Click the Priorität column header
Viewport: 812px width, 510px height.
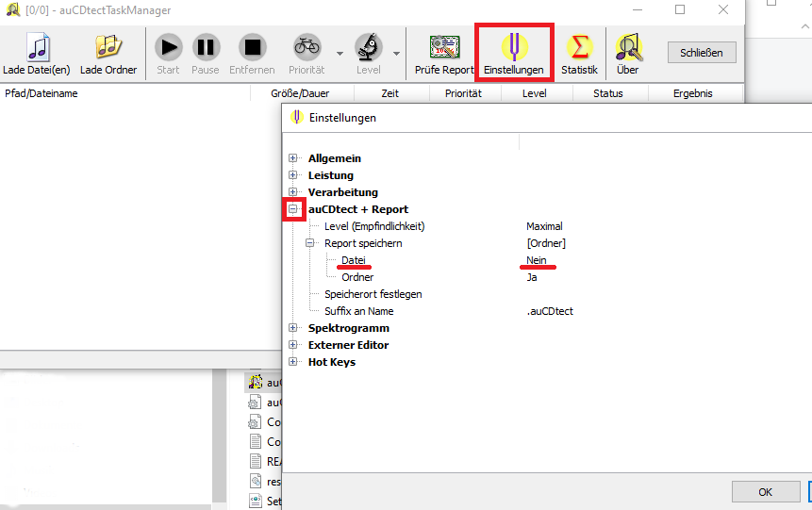click(465, 93)
